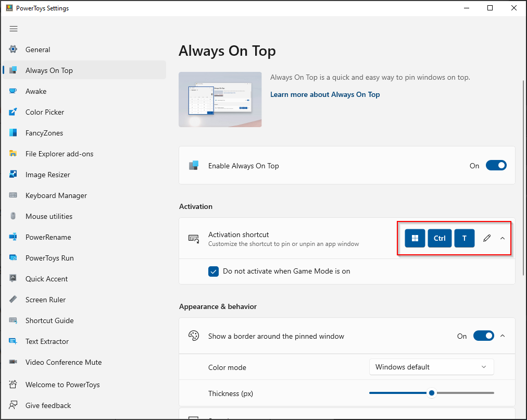Select the Color Picker utility icon
Screen dimensions: 527x420
coord(14,112)
